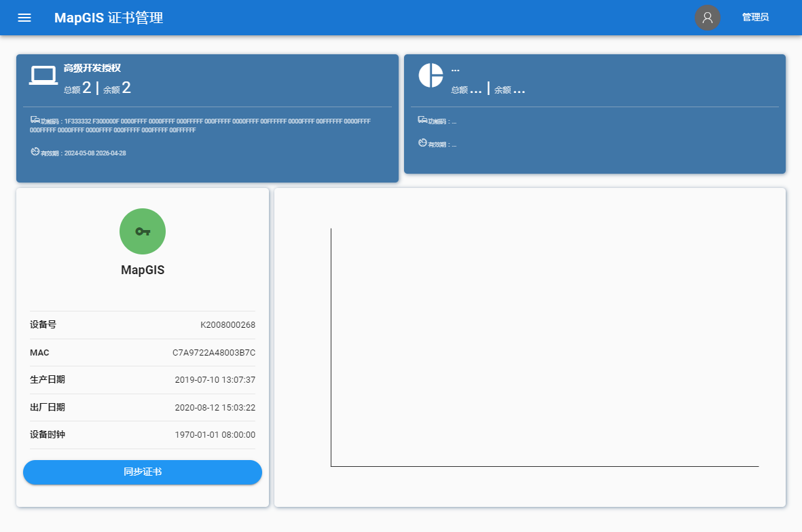Click the 余额 ... value in the placeholder card
Screen dimensions: 802x532
509,90
